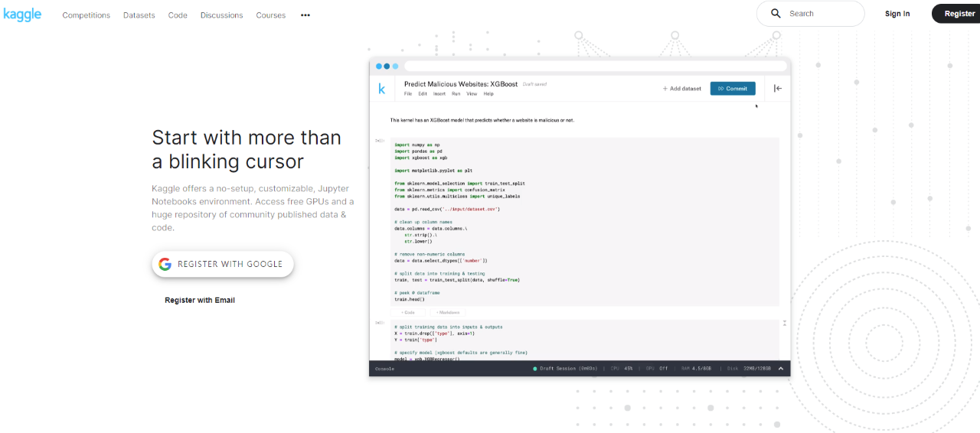Click Register with Email link
This screenshot has height=433, width=980.
point(200,300)
